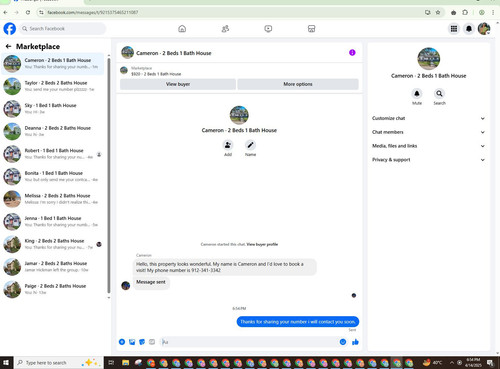Send a thumbs up like
The height and width of the screenshot is (369, 500).
pyautogui.click(x=355, y=342)
